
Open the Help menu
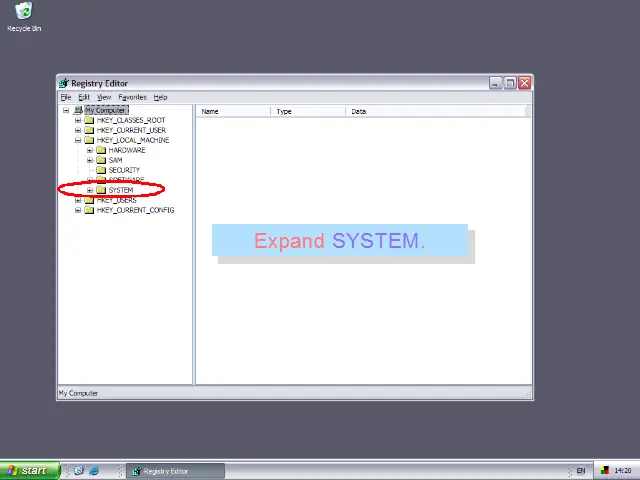click(160, 97)
